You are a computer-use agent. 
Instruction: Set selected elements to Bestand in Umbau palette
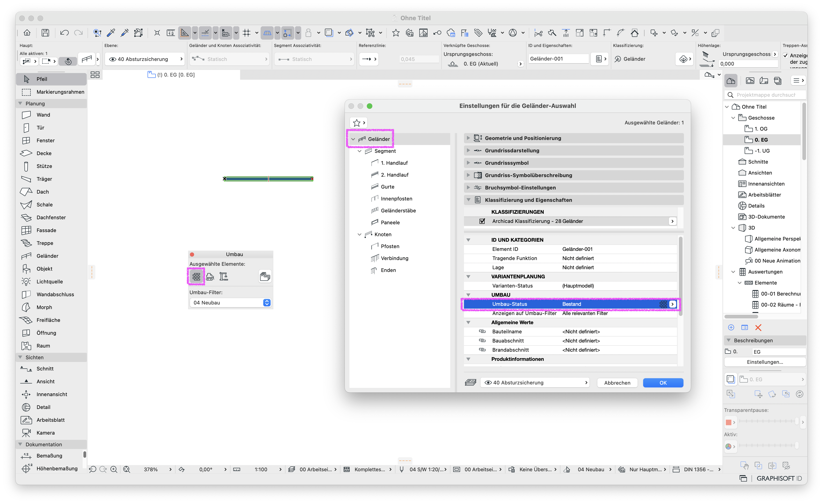pyautogui.click(x=196, y=277)
